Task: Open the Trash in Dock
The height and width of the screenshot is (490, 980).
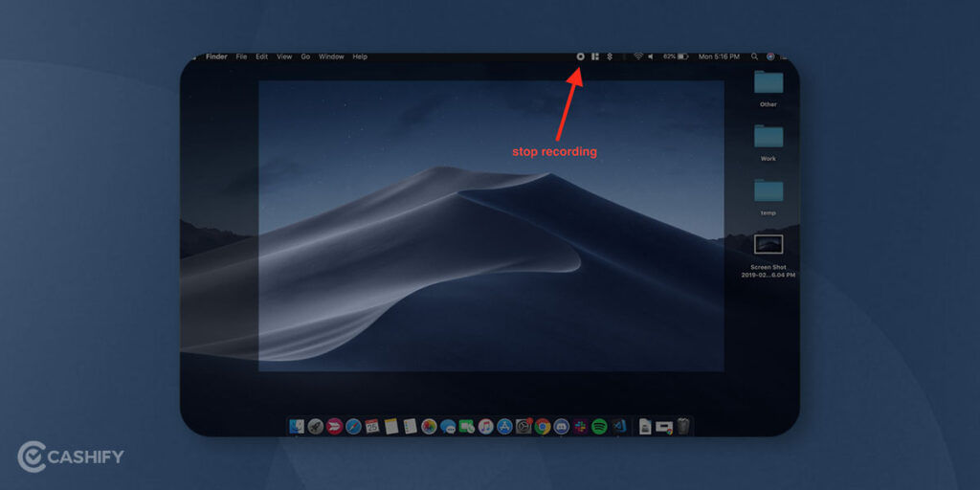Action: [x=683, y=426]
